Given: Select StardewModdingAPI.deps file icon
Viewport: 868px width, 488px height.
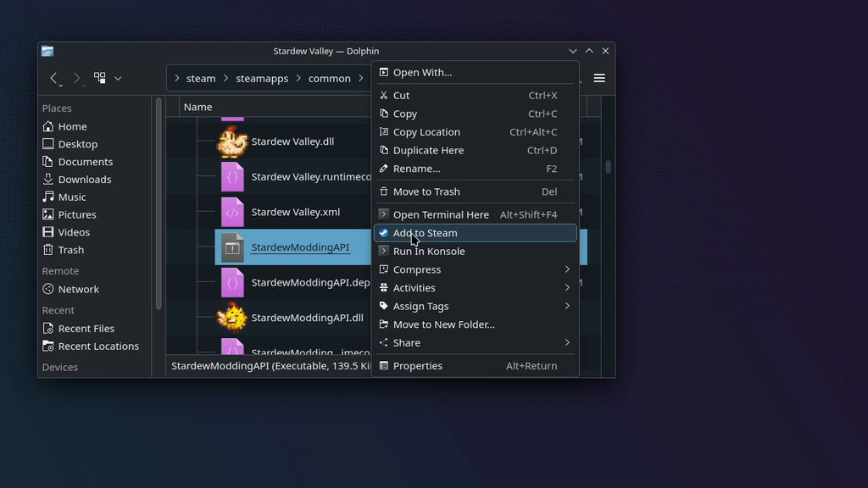Looking at the screenshot, I should click(232, 283).
